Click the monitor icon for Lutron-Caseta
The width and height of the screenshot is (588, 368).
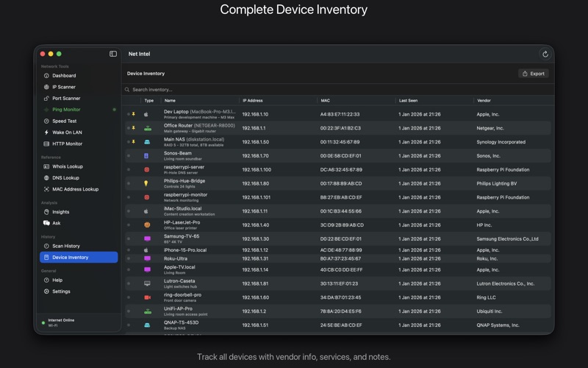click(148, 283)
